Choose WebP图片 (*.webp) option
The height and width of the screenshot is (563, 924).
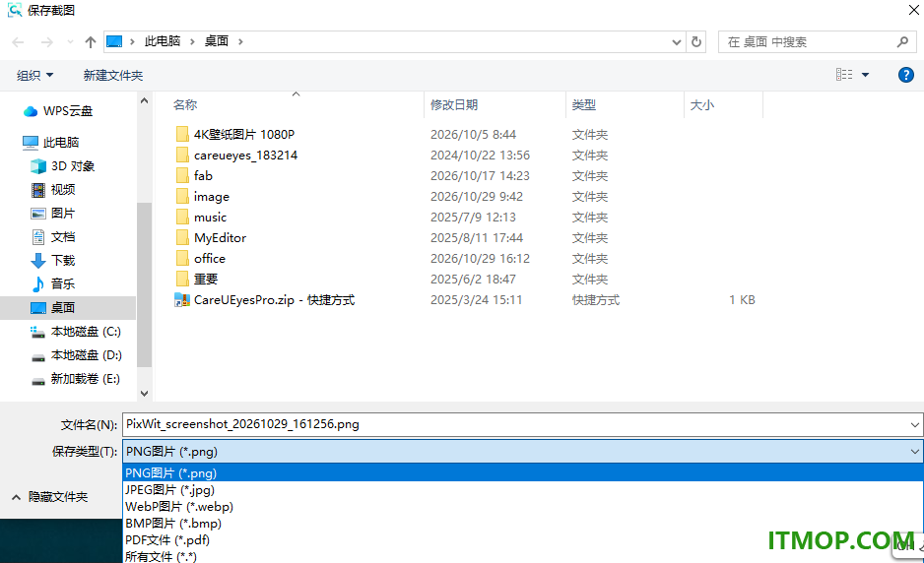(523, 507)
